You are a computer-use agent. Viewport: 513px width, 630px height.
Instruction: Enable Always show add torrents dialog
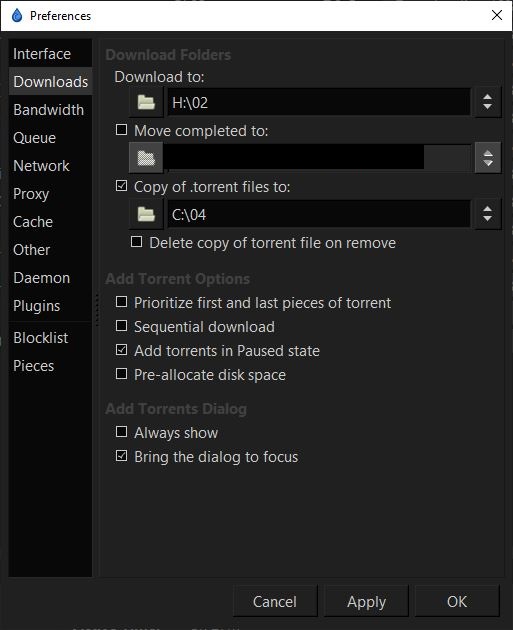coord(121,432)
